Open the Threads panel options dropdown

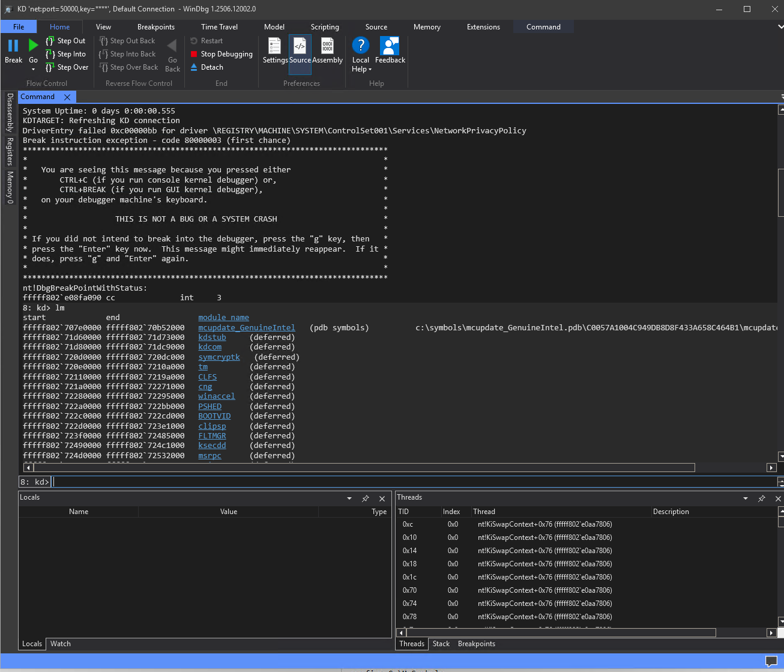[x=745, y=498]
